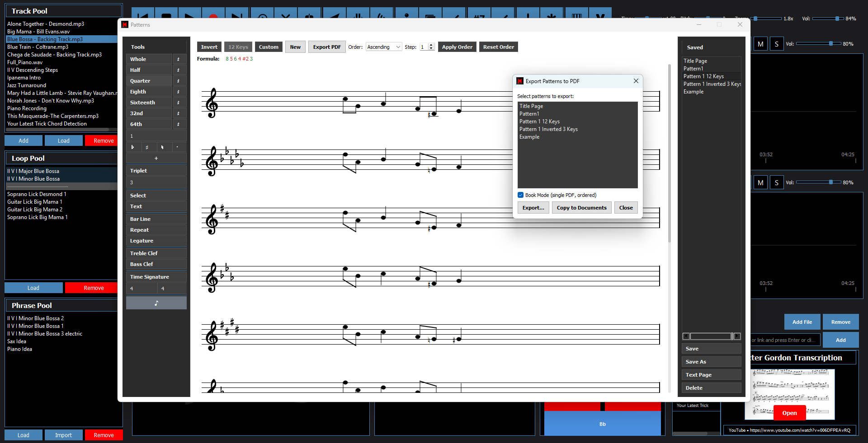The height and width of the screenshot is (443, 868).
Task: Select the dotted note tool
Action: [x=177, y=147]
